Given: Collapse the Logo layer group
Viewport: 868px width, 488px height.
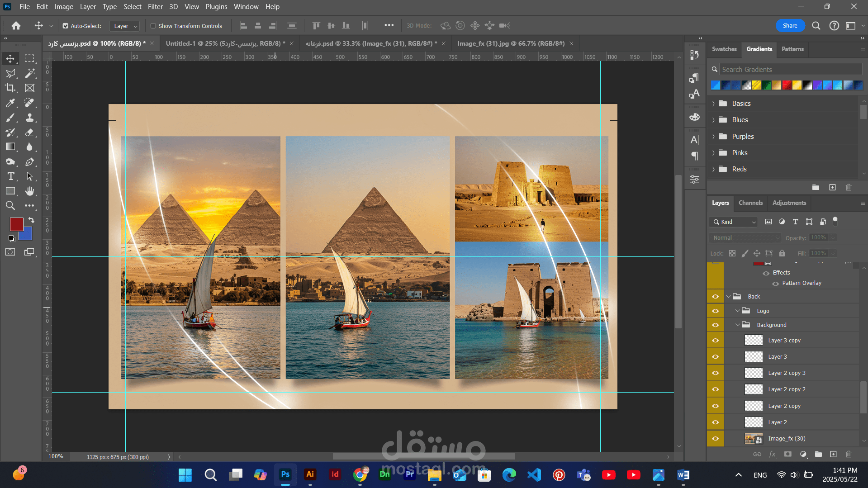Looking at the screenshot, I should [737, 311].
